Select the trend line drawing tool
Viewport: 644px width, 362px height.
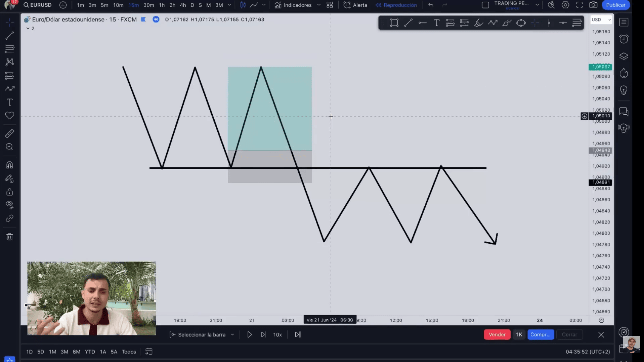pos(9,36)
